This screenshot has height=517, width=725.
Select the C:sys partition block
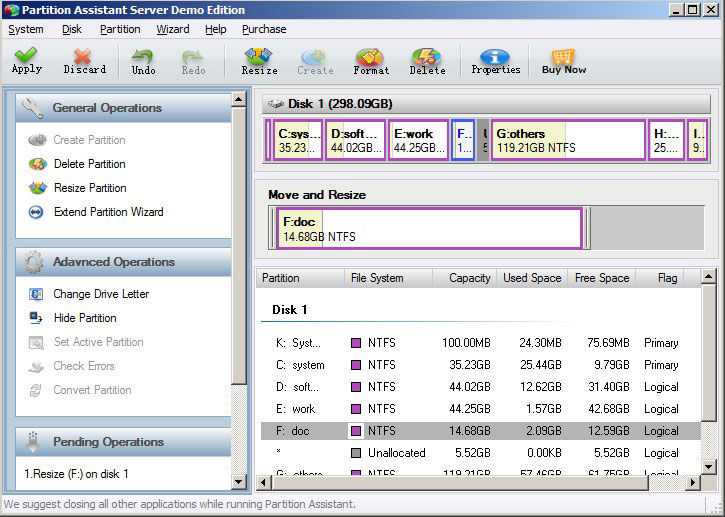click(298, 141)
